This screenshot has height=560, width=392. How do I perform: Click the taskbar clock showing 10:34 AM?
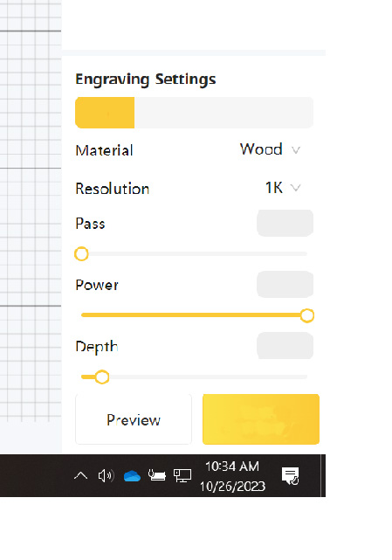pyautogui.click(x=232, y=476)
